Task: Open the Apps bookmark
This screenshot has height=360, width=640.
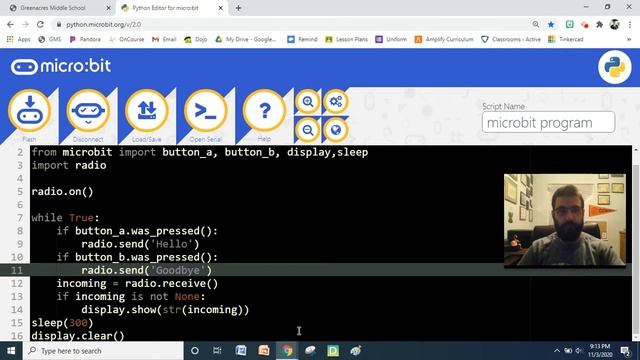Action: (19, 40)
